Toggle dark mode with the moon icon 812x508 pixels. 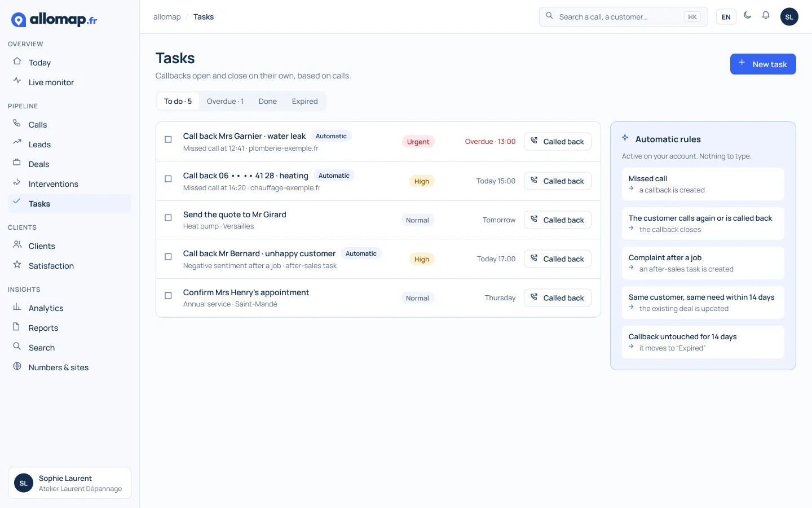[748, 16]
